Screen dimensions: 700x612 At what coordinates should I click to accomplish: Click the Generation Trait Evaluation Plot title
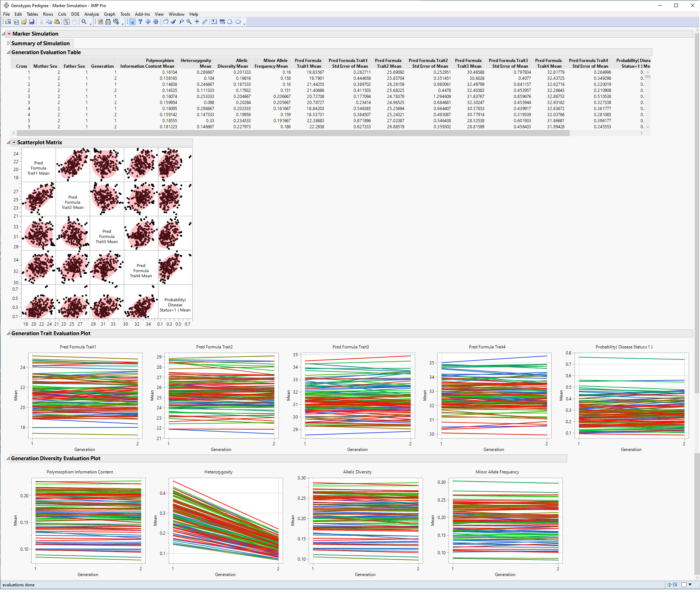point(51,333)
